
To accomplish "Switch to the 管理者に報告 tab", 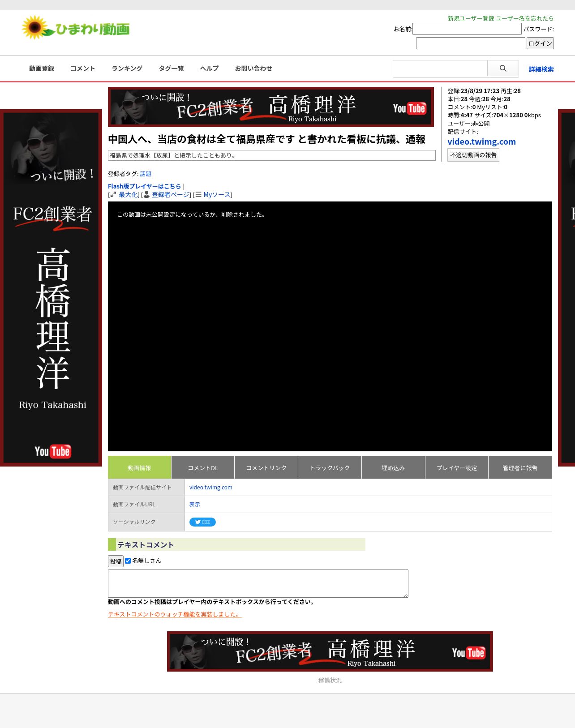I will 520,467.
